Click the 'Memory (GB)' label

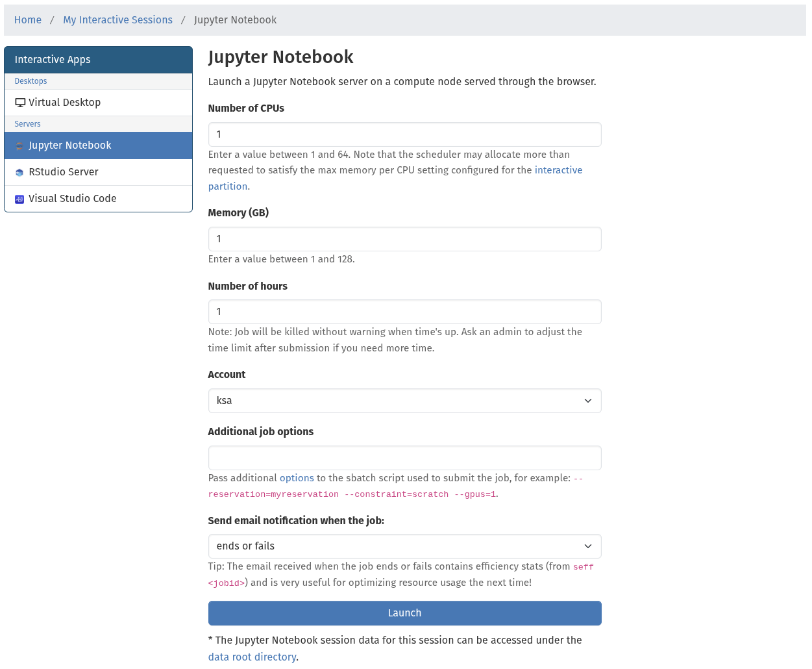pyautogui.click(x=238, y=213)
